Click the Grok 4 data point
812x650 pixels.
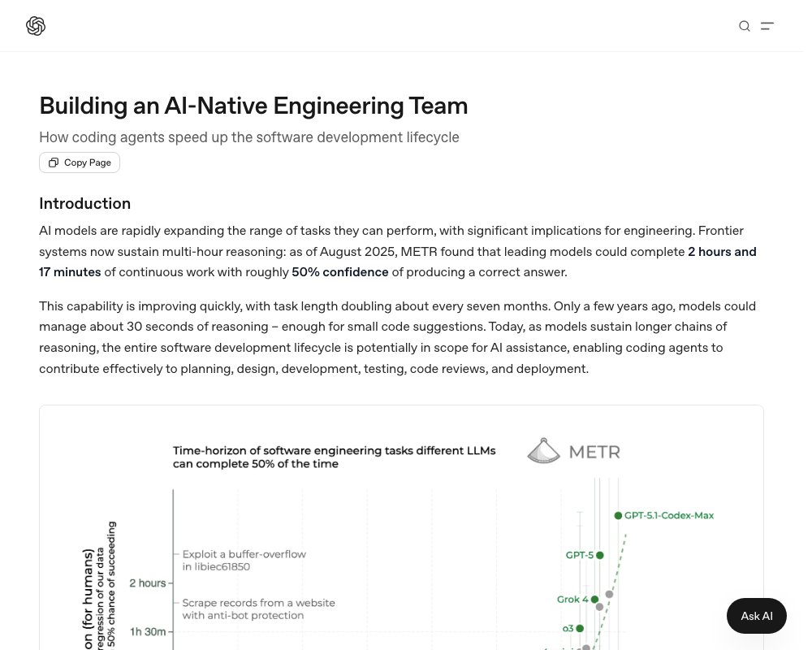[594, 599]
